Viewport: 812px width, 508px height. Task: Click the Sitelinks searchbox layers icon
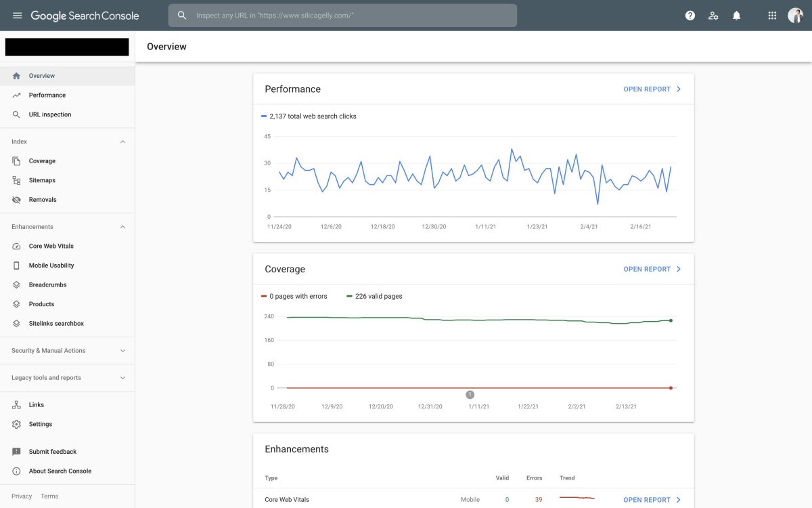[16, 324]
